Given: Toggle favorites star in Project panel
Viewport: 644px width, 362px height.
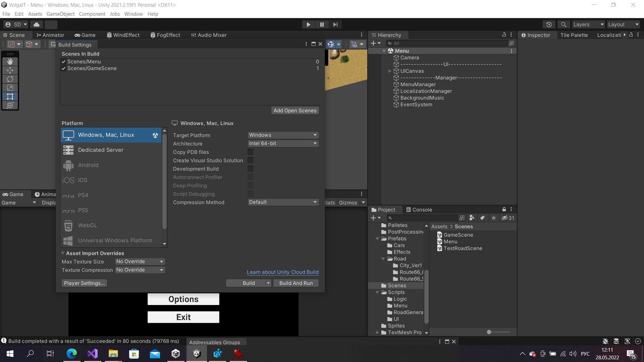Looking at the screenshot, I should click(x=493, y=218).
